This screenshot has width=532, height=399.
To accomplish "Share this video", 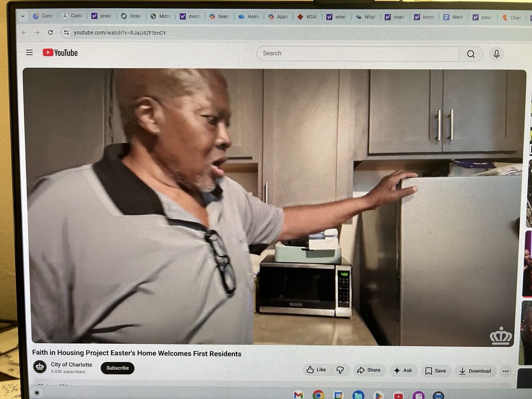I will click(369, 370).
